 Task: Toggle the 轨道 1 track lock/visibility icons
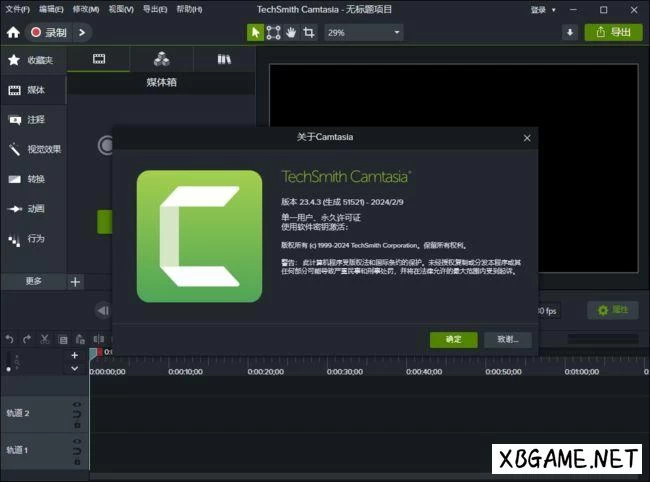tap(77, 450)
